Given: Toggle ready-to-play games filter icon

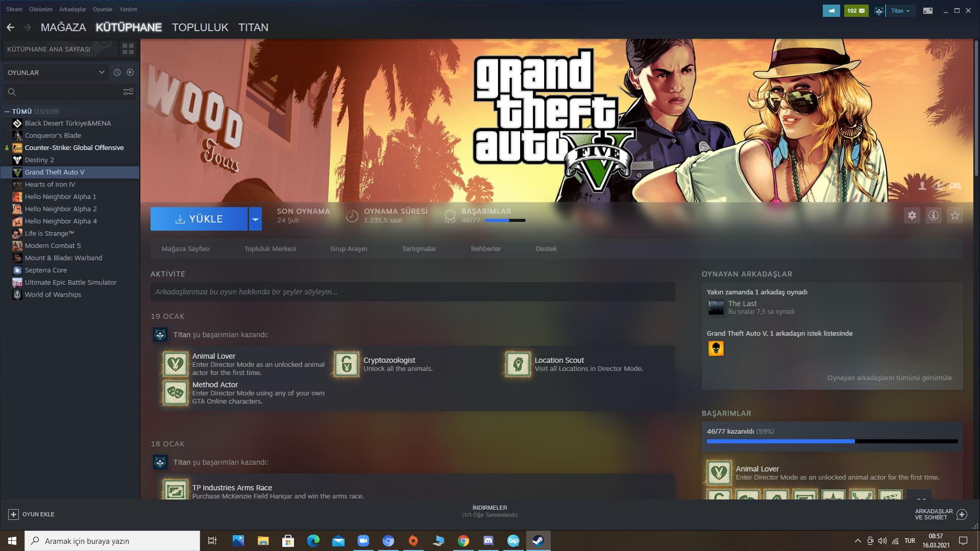Looking at the screenshot, I should (130, 72).
